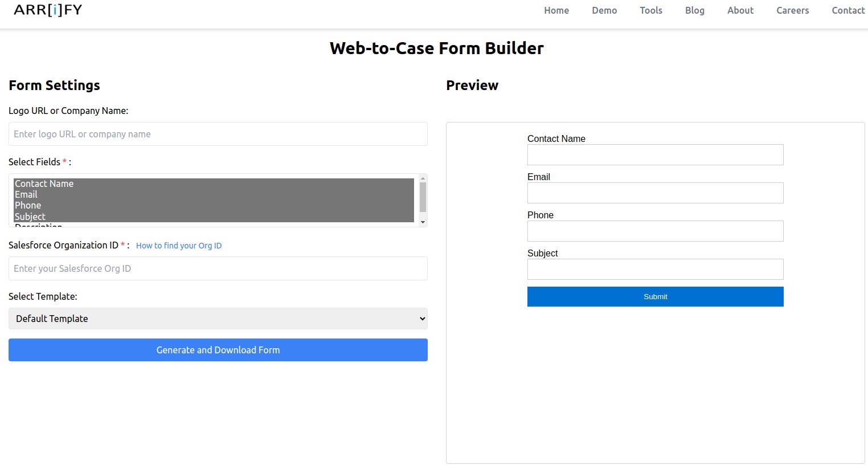Click the ARR[i]FY logo
The height and width of the screenshot is (473, 868).
48,10
